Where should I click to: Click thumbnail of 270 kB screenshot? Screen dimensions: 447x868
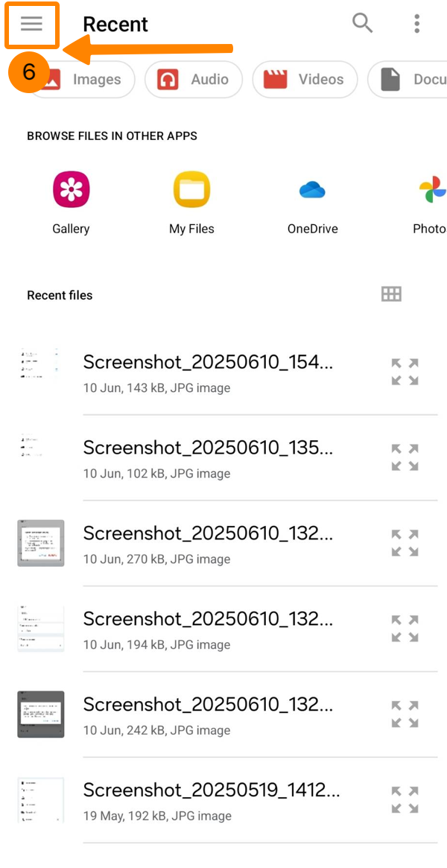[41, 543]
